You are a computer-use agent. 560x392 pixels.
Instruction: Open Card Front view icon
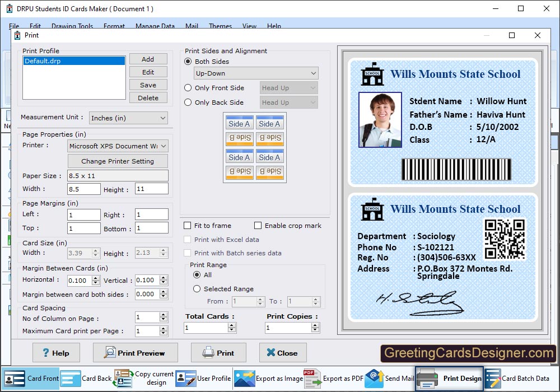(15, 379)
